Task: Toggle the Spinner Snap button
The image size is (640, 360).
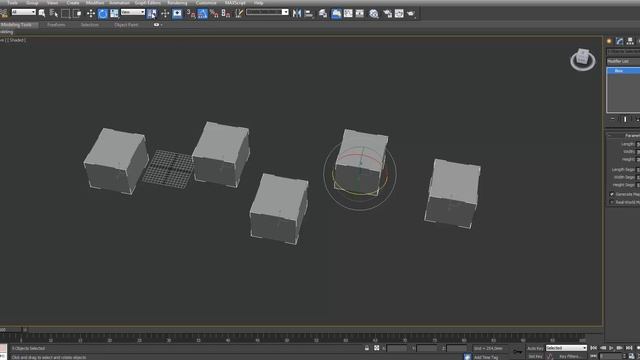Action: tap(226, 13)
